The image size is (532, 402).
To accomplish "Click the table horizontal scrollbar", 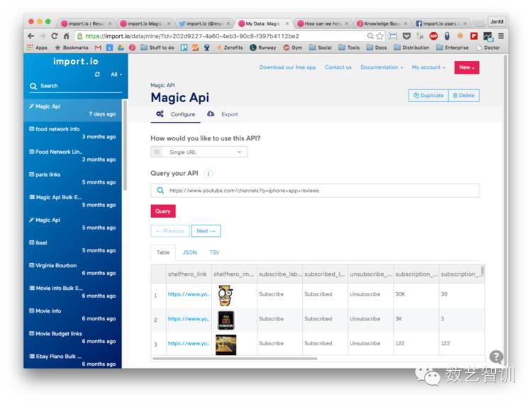I will tap(235, 358).
